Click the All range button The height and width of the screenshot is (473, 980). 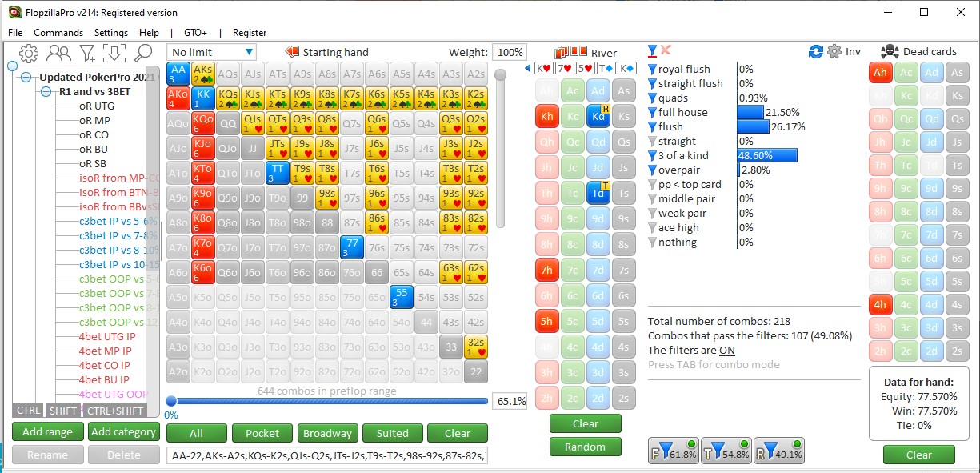(x=196, y=433)
